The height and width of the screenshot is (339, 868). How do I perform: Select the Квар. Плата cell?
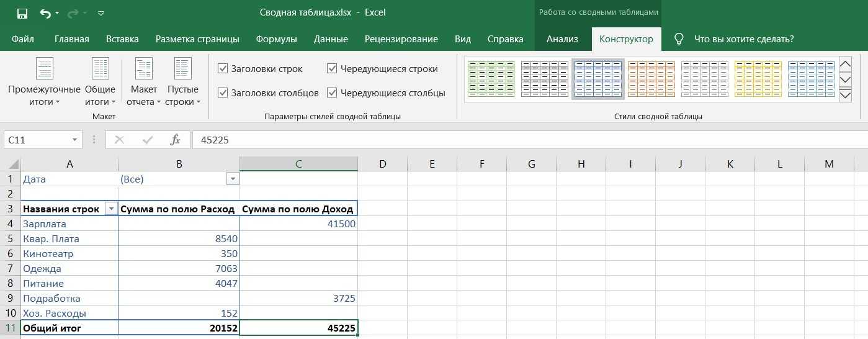[x=69, y=238]
